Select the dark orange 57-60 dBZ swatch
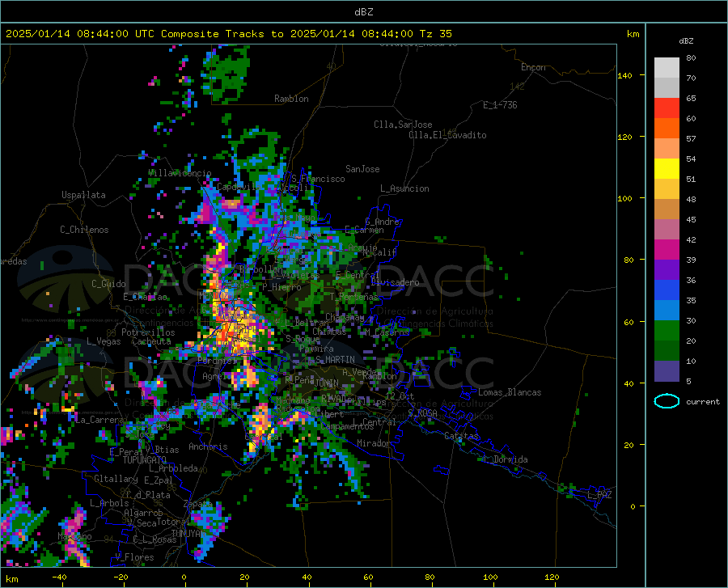Image resolution: width=728 pixels, height=588 pixels. [667, 129]
